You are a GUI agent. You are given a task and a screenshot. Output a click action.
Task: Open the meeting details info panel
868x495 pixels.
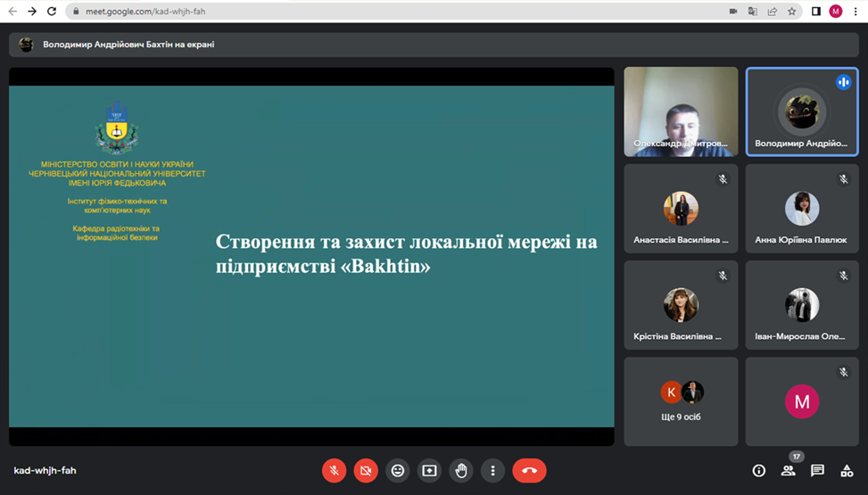pyautogui.click(x=759, y=471)
